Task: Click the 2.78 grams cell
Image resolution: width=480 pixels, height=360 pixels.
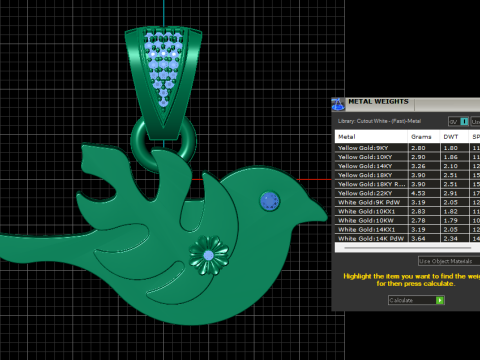Action: 424,220
